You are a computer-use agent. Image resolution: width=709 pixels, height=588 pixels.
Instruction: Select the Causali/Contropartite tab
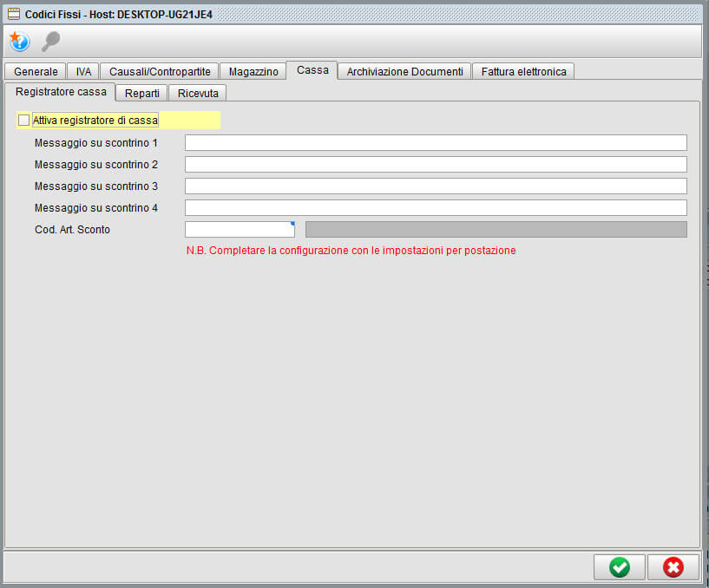[x=160, y=71]
